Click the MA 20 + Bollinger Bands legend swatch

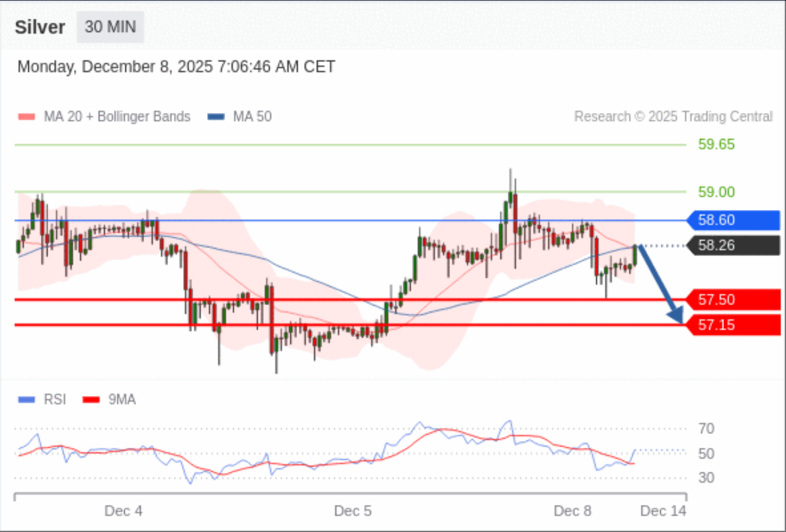click(27, 117)
